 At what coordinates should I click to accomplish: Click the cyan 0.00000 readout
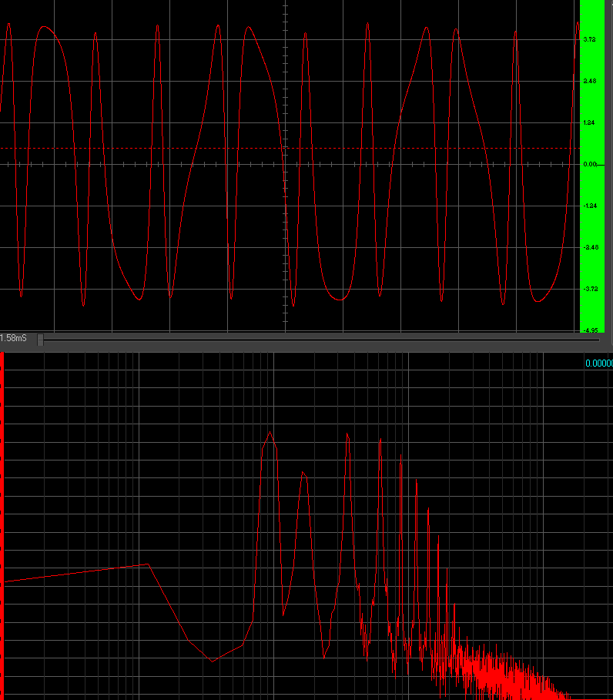point(598,363)
